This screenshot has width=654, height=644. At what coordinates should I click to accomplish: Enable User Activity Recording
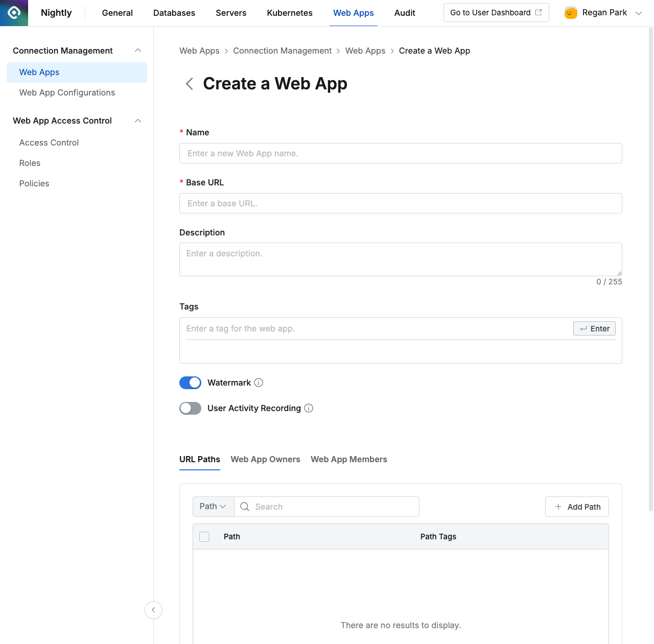click(x=190, y=408)
